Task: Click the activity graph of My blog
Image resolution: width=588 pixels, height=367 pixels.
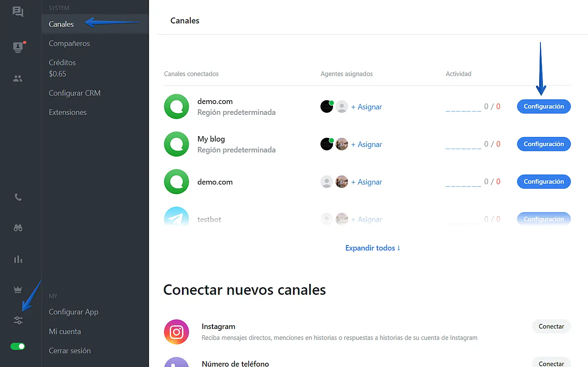Action: [463, 145]
